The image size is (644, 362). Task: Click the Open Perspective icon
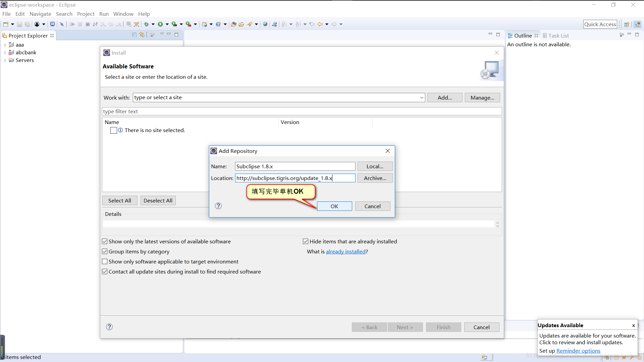click(x=627, y=24)
